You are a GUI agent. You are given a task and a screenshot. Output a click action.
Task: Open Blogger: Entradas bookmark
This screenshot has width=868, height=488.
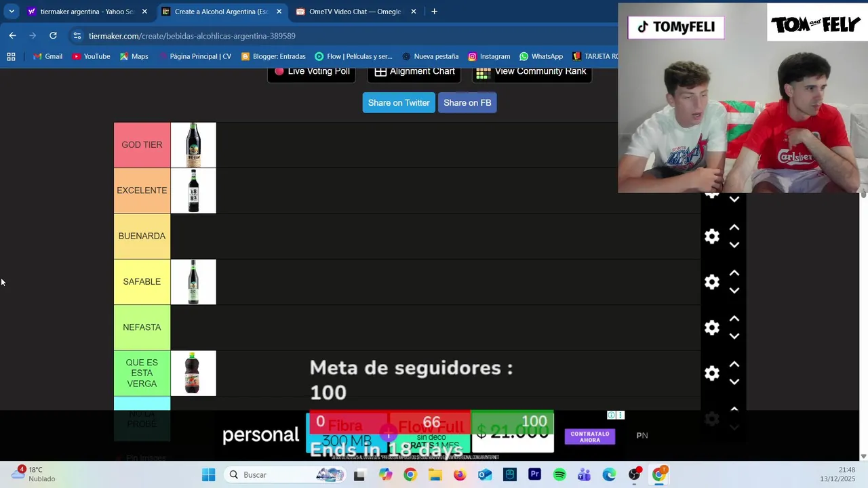(x=273, y=56)
